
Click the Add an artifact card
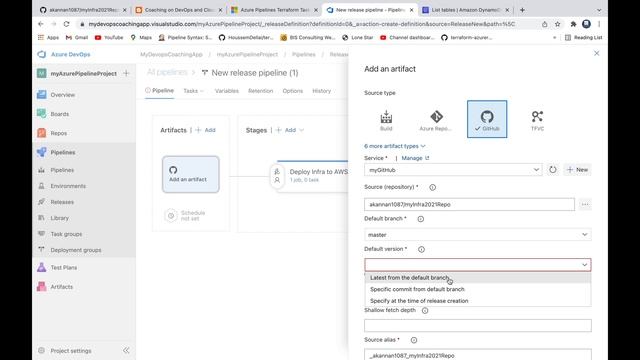tap(191, 174)
